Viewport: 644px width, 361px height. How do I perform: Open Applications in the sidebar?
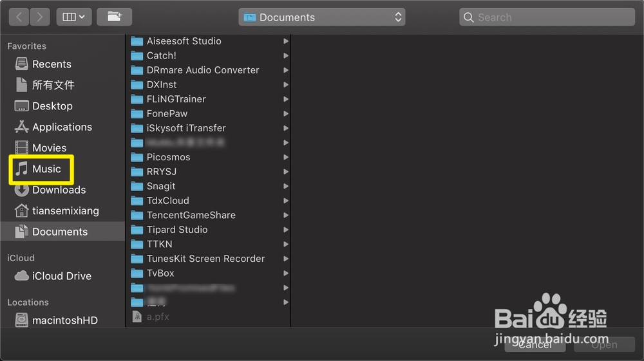[62, 127]
